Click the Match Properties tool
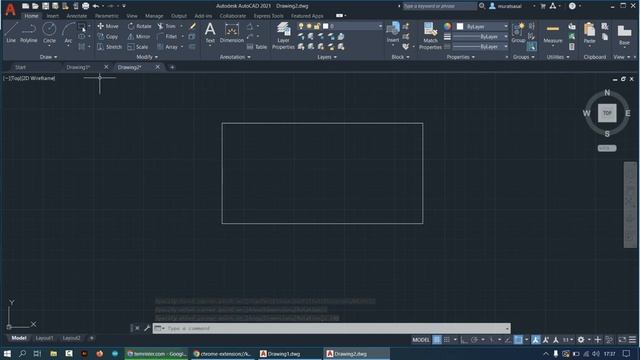The width and height of the screenshot is (640, 360). pyautogui.click(x=430, y=36)
